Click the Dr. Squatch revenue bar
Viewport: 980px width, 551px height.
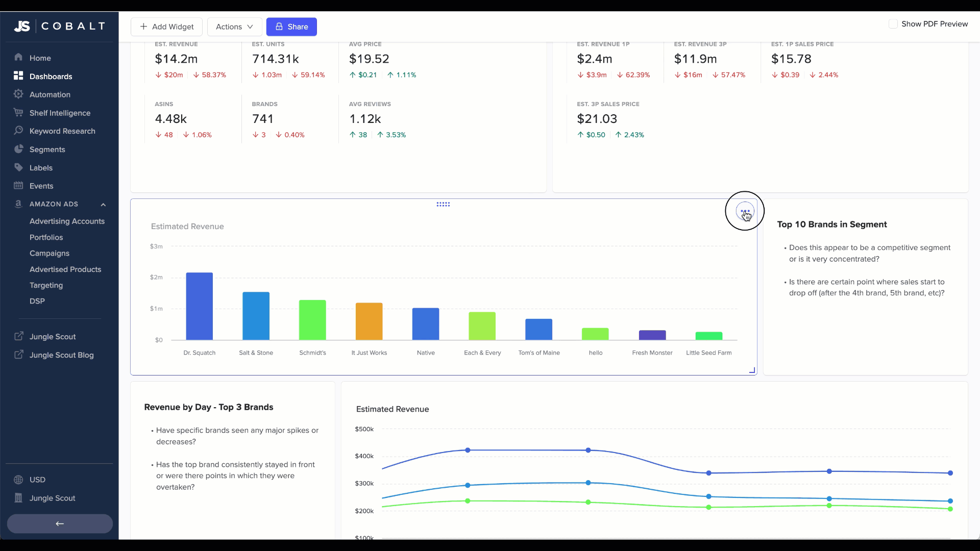point(199,306)
